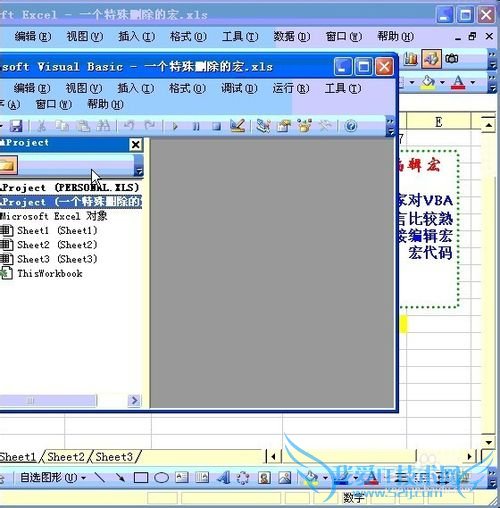The image size is (500, 508).
Task: Click the Find binoculars icon in the VBA toolbar
Action: 103,126
